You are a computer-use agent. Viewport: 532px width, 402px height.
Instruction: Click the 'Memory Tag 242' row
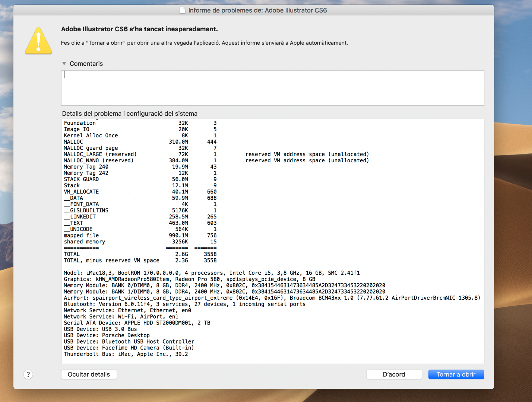point(140,173)
